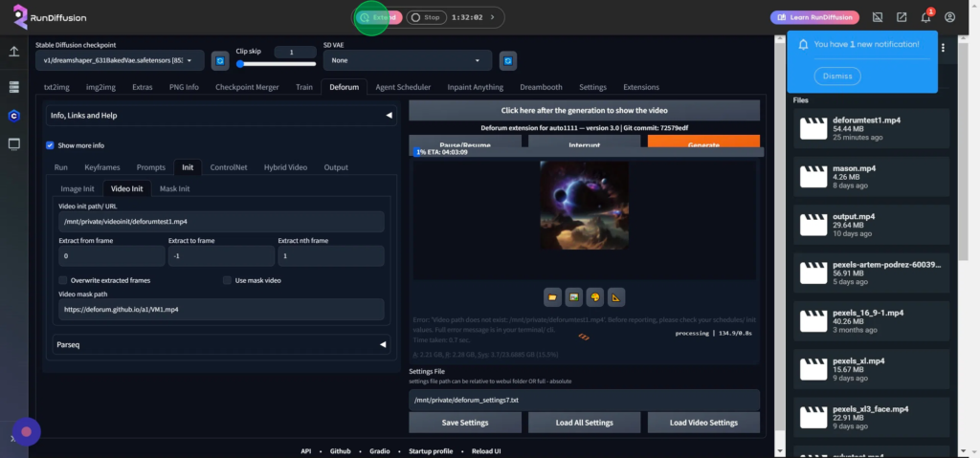Open the Stable Diffusion checkpoint dropdown
Image resolution: width=980 pixels, height=458 pixels.
pyautogui.click(x=120, y=60)
